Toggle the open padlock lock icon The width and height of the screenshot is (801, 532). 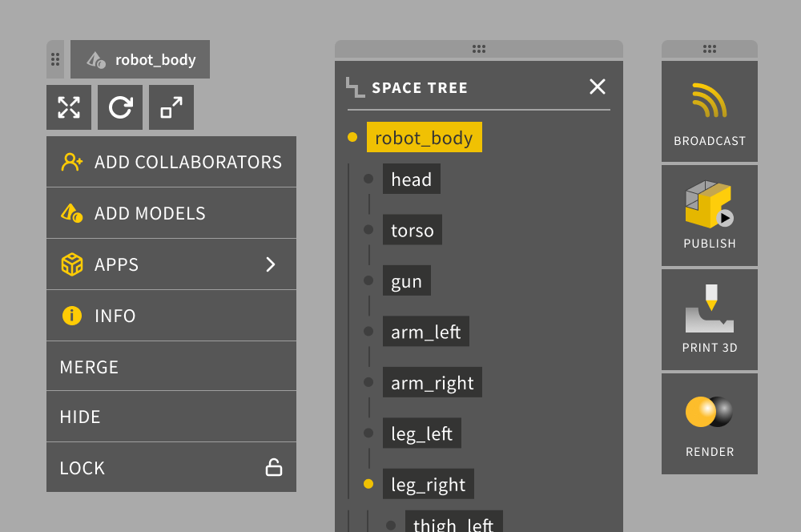click(x=274, y=467)
